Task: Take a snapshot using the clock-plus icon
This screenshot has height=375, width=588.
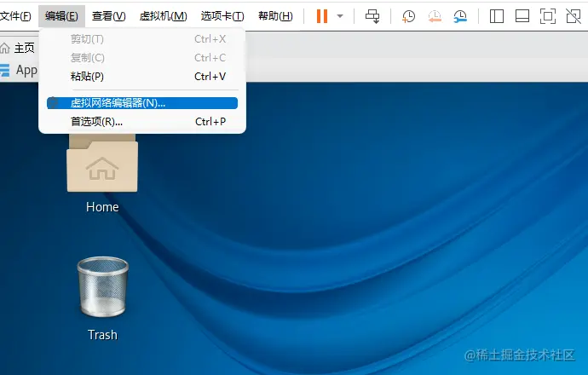Action: [408, 16]
